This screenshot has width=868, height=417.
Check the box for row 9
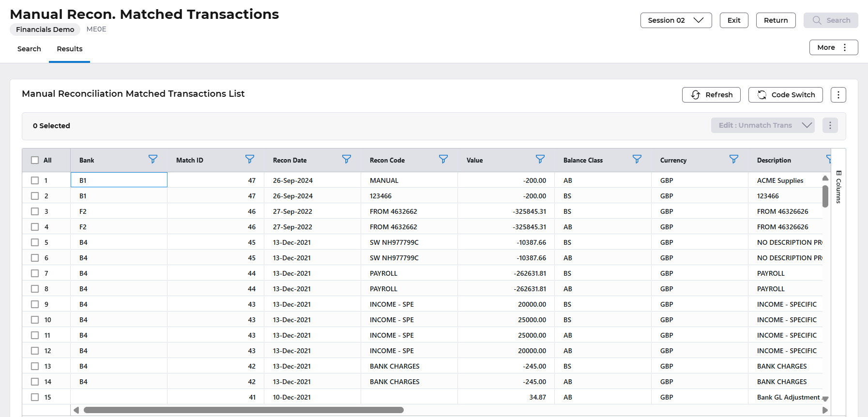(35, 304)
